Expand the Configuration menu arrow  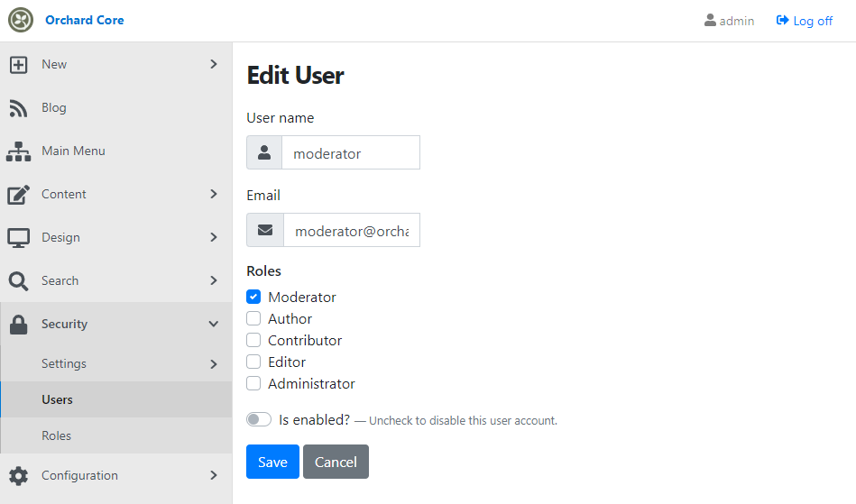coord(214,476)
